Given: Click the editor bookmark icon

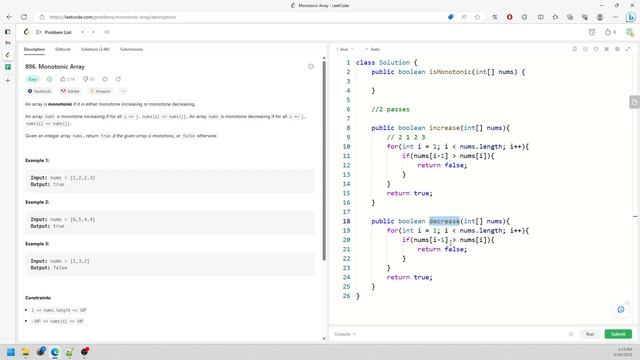Looking at the screenshot, I should [574, 49].
